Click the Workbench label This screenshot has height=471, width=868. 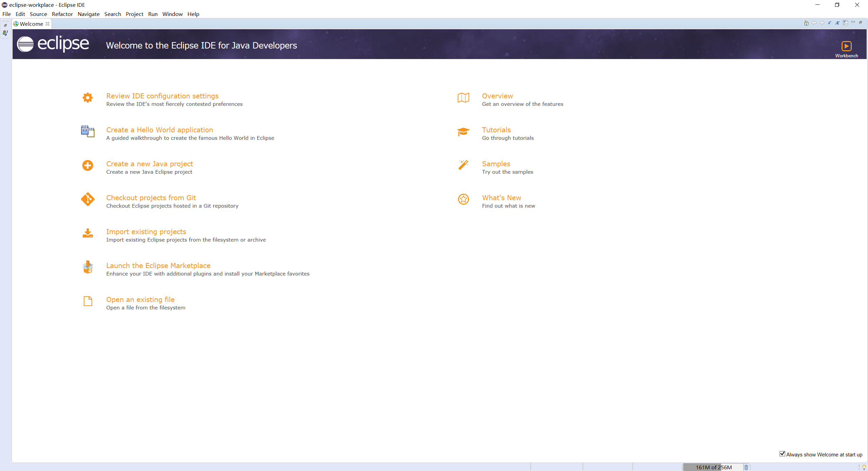coord(847,56)
